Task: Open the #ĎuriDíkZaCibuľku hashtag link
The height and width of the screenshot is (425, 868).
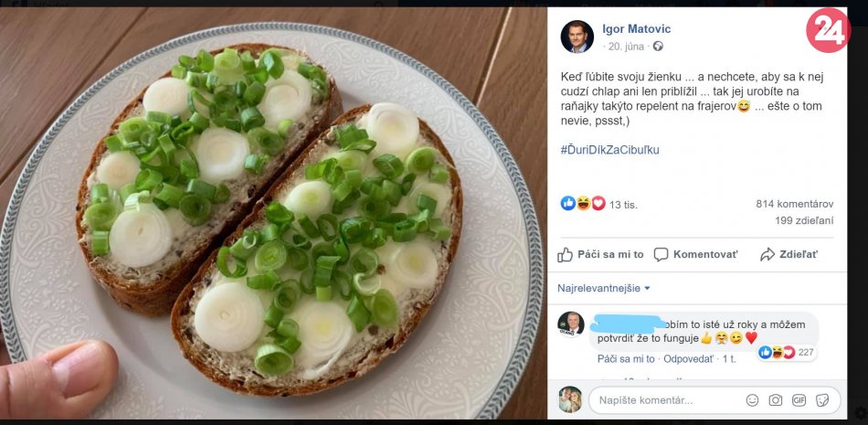Action: (x=609, y=149)
